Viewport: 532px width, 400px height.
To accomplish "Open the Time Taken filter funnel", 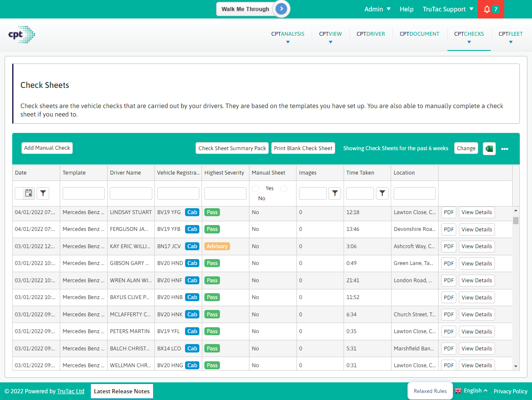I will pyautogui.click(x=382, y=193).
